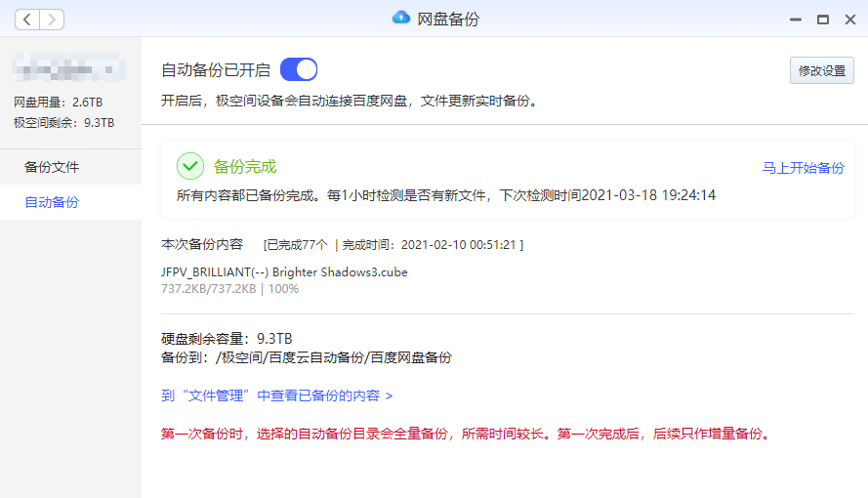Maximize the 网盘备份 window

[x=823, y=19]
